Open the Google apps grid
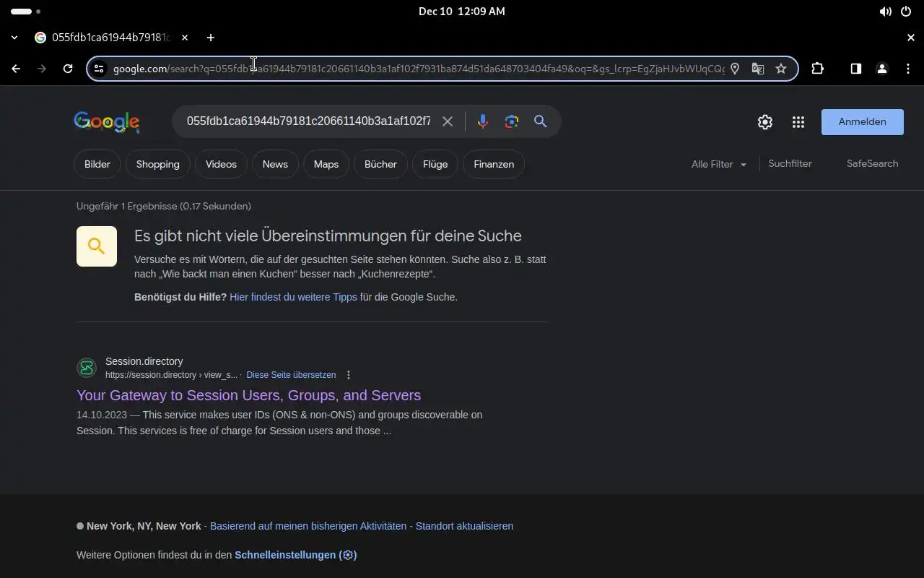The image size is (924, 578). 798,122
